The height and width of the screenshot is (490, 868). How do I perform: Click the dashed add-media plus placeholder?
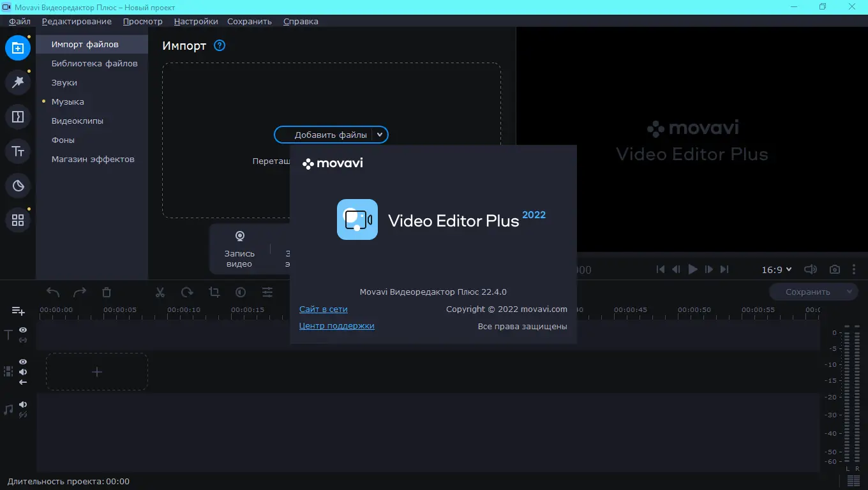97,372
